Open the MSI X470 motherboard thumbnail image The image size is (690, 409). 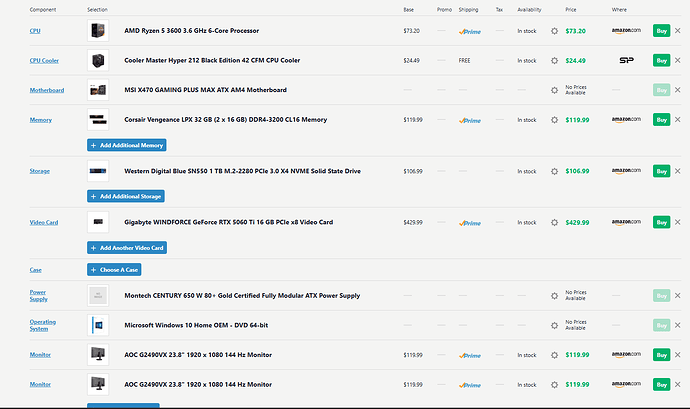click(98, 90)
